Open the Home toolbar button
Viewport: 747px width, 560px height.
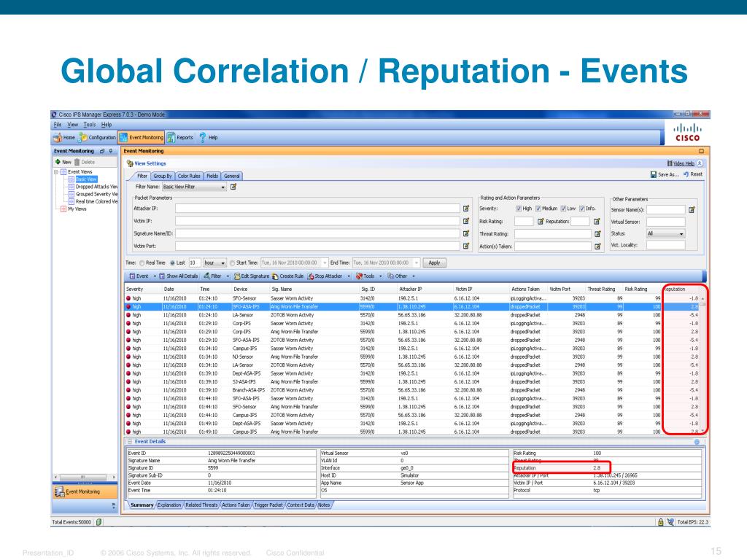[x=64, y=138]
